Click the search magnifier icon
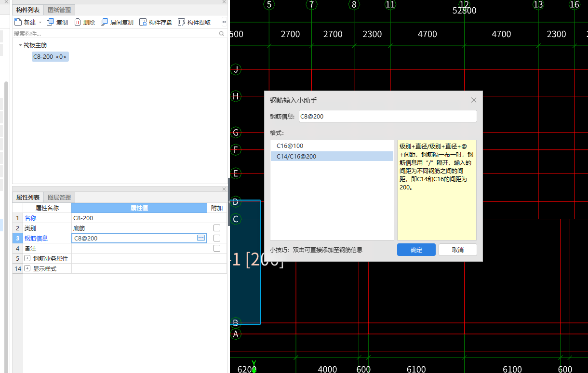Screen dimensions: 588x373 click(x=222, y=34)
